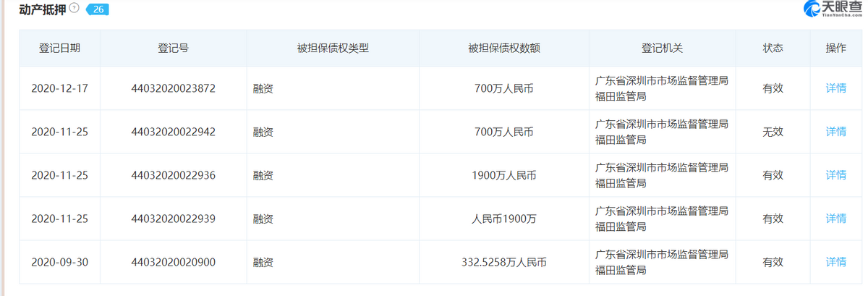Click 有效 status in row 44032020023872
Viewport: 868px width, 296px height.
coord(773,88)
